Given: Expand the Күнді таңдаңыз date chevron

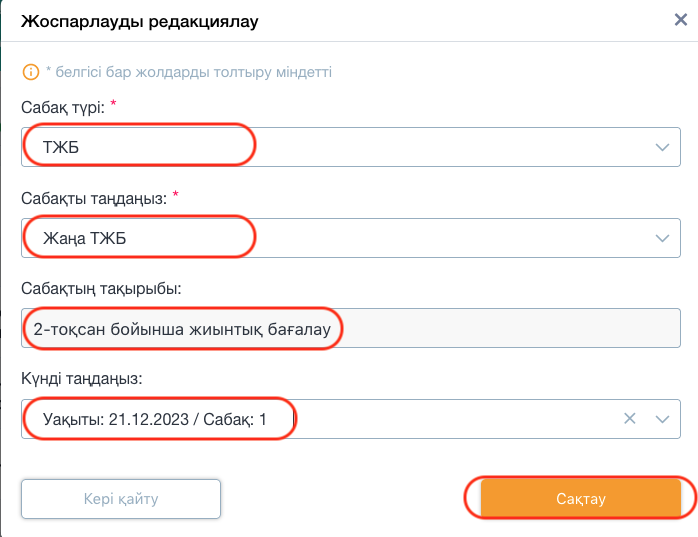Looking at the screenshot, I should [662, 419].
